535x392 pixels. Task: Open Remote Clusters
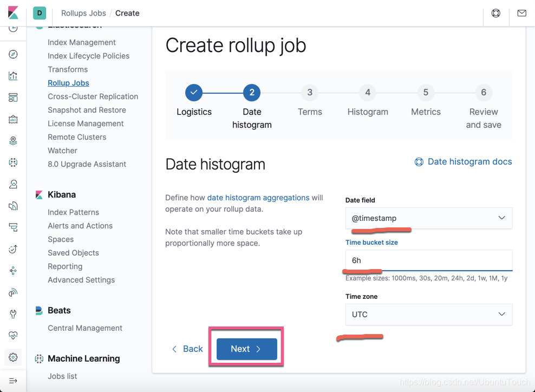tap(77, 137)
